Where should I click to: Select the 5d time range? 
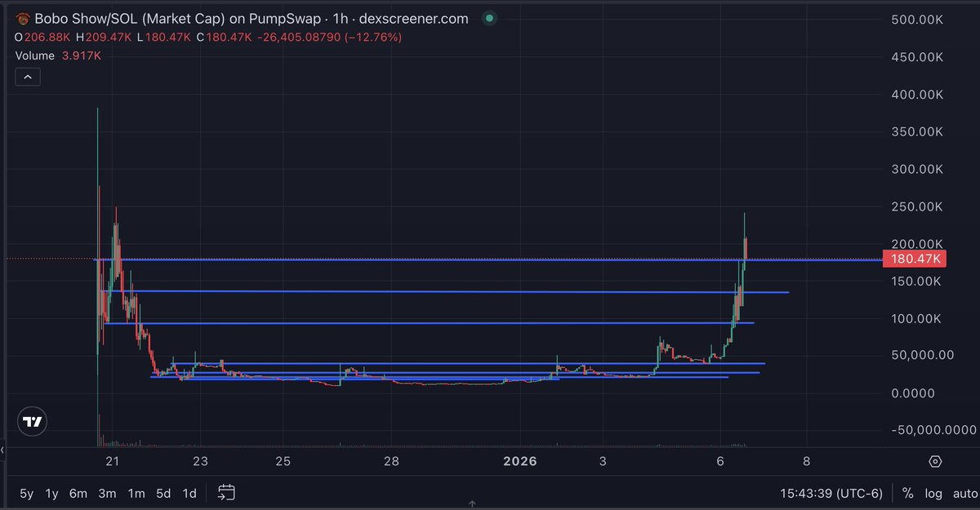pos(163,493)
